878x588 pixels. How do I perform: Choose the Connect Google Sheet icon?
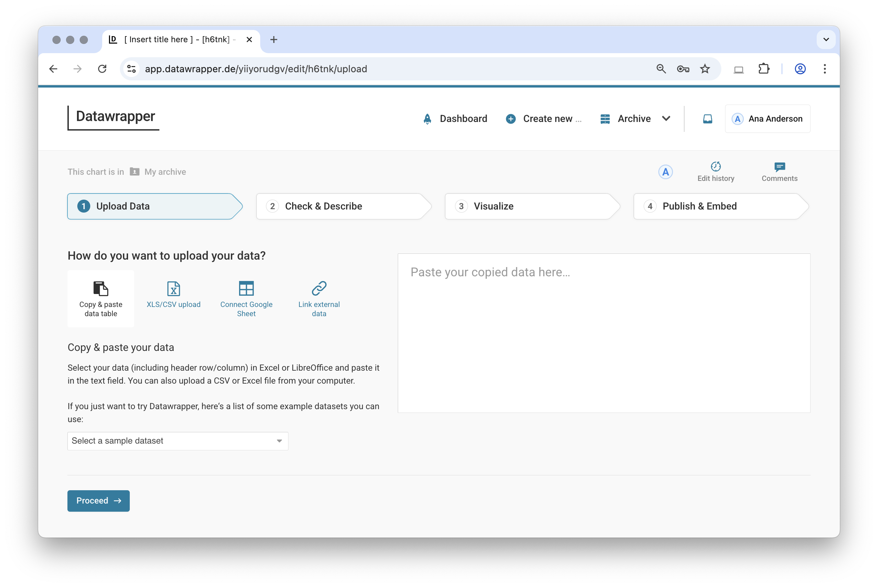point(246,289)
